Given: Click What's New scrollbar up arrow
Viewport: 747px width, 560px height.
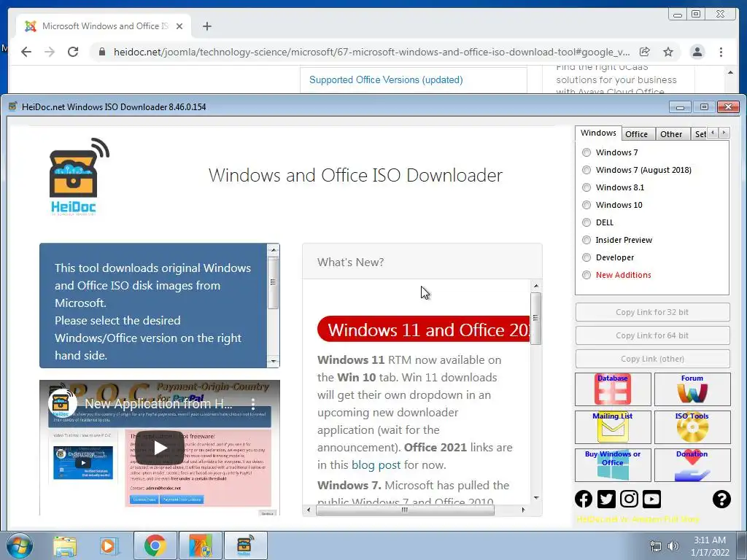Looking at the screenshot, I should (x=536, y=286).
